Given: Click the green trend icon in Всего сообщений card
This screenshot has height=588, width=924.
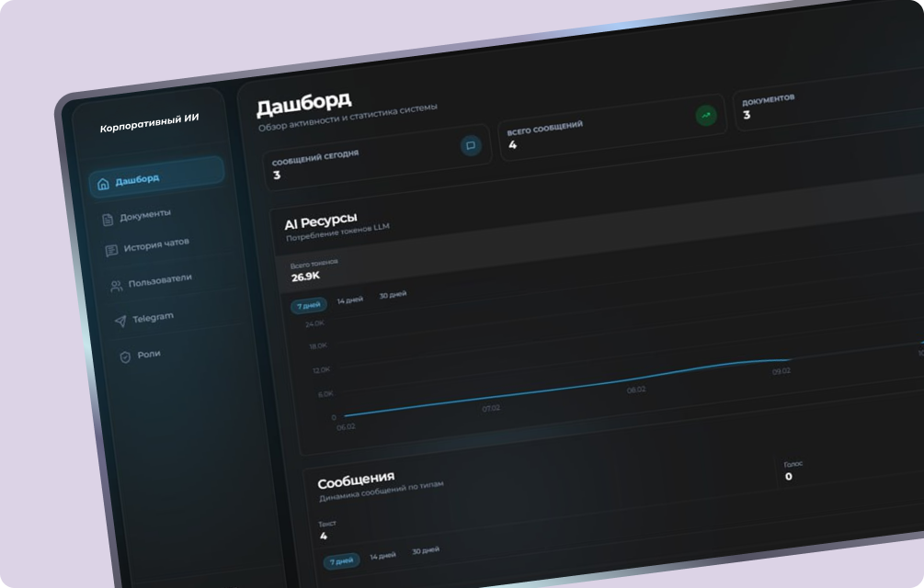Looking at the screenshot, I should click(x=706, y=116).
